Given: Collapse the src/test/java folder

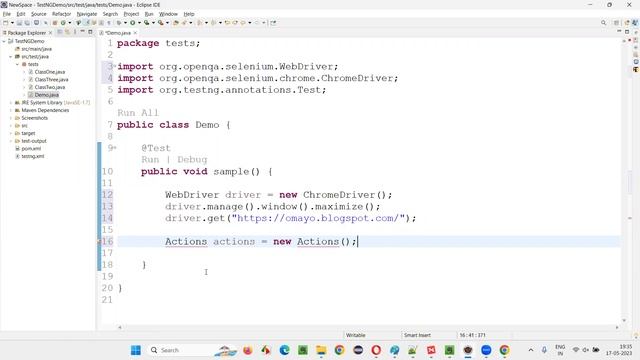Looking at the screenshot, I should point(11,57).
